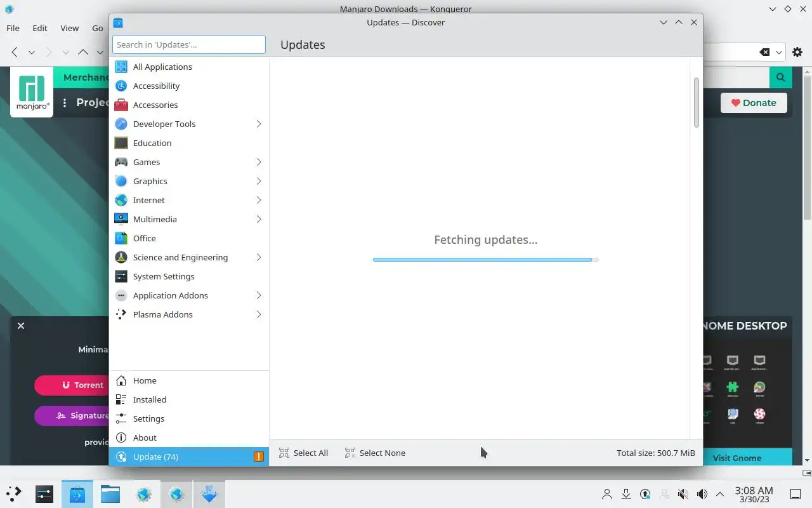This screenshot has width=812, height=508.
Task: Open Plasma Addons icon
Action: pos(121,314)
